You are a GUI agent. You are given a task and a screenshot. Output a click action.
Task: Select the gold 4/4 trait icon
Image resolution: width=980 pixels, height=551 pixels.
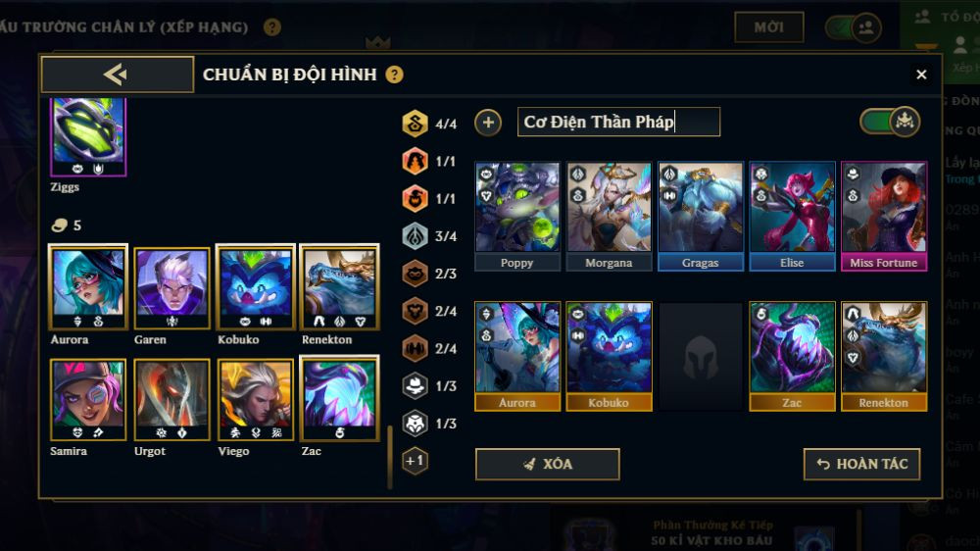pos(415,124)
